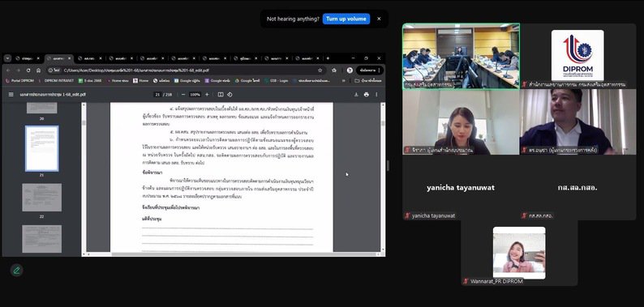Toggle the PDF sidebar menu icon

tap(11, 95)
